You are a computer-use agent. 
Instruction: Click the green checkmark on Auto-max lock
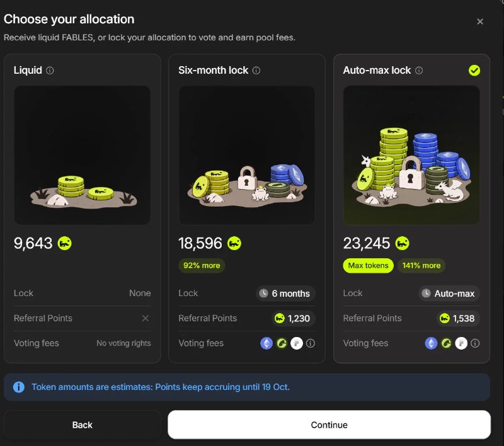pyautogui.click(x=474, y=71)
